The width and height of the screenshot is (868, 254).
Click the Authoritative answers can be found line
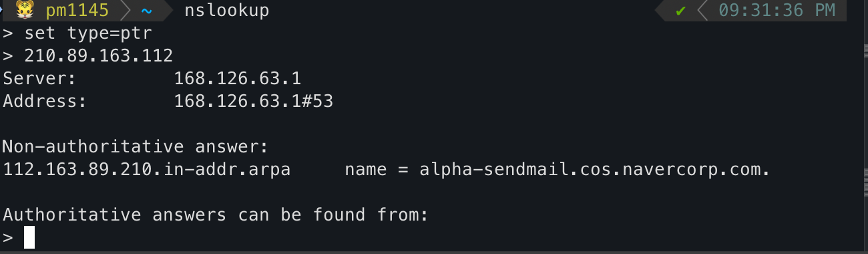pos(216,215)
